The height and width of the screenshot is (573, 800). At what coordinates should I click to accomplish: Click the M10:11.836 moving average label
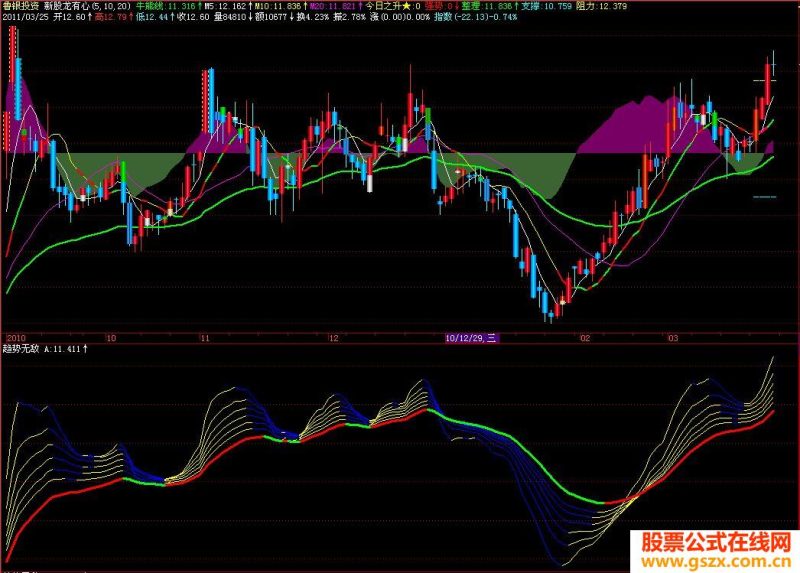[x=278, y=6]
